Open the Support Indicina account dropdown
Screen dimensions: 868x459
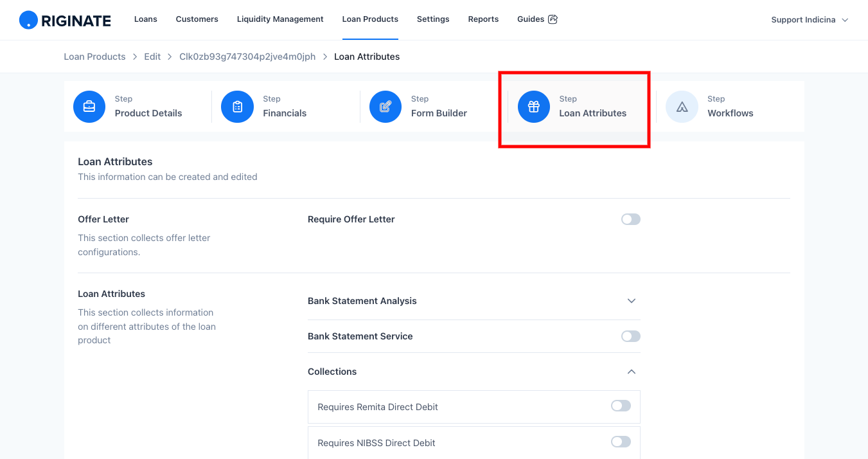[x=810, y=20]
